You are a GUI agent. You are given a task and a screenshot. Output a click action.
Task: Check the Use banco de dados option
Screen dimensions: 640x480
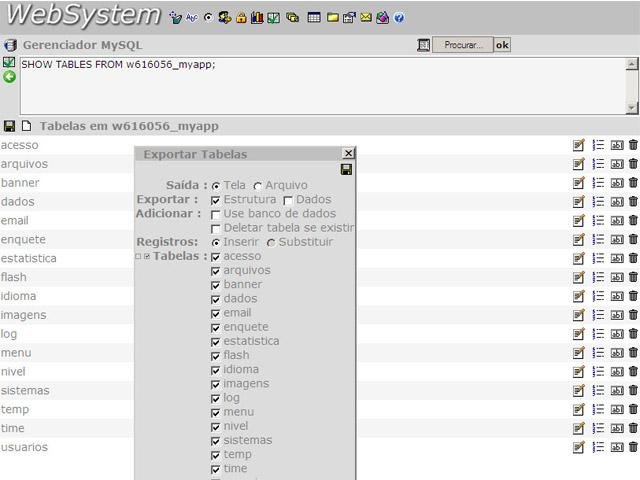coord(216,215)
